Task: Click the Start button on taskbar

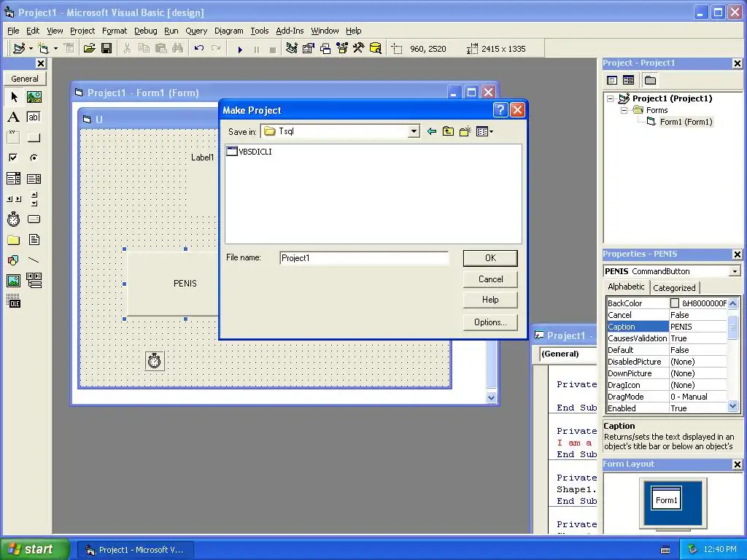Action: coord(34,549)
